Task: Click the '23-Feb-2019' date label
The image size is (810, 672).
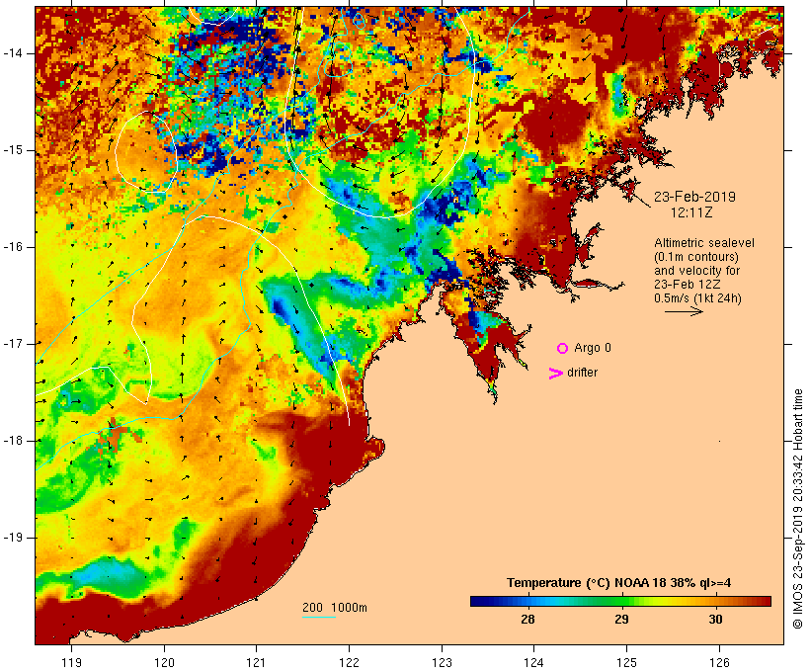Action: pos(694,197)
